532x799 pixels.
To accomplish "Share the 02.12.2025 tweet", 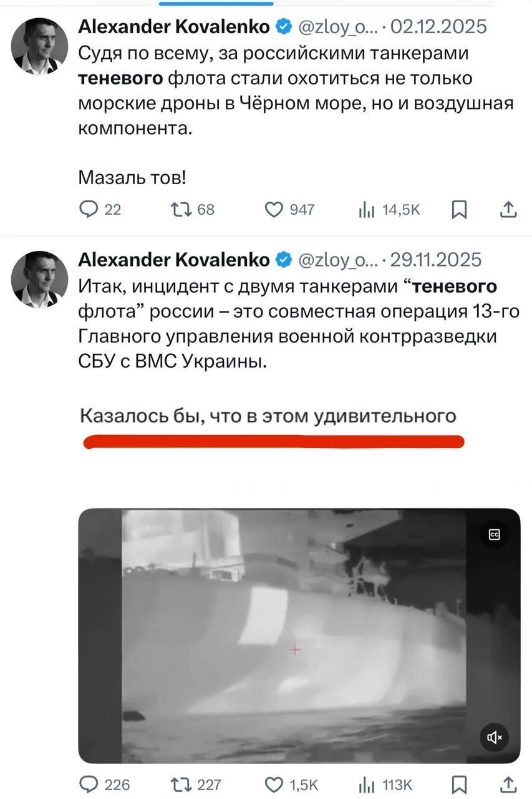I will (509, 210).
